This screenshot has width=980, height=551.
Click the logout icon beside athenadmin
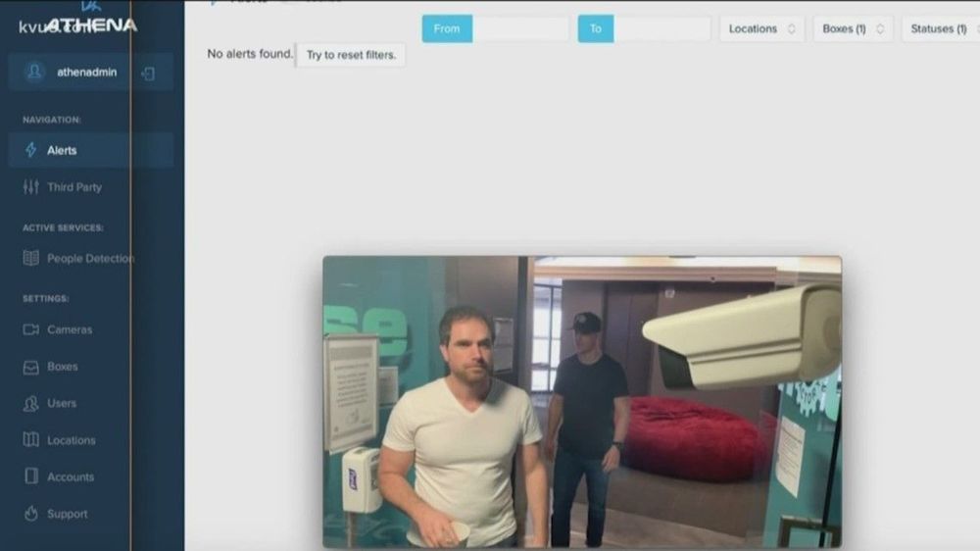[148, 74]
